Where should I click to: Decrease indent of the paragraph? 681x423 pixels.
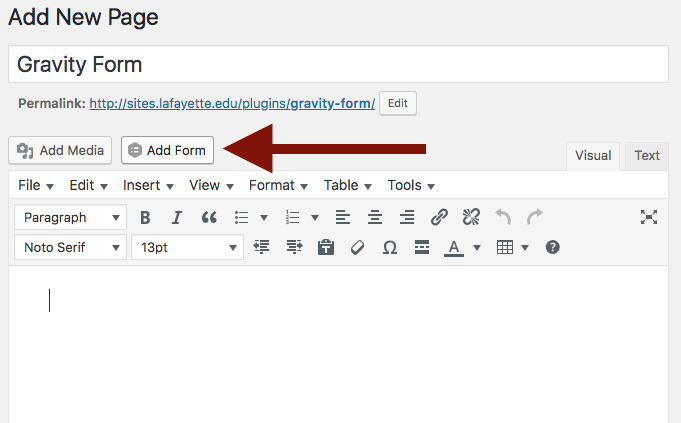261,247
